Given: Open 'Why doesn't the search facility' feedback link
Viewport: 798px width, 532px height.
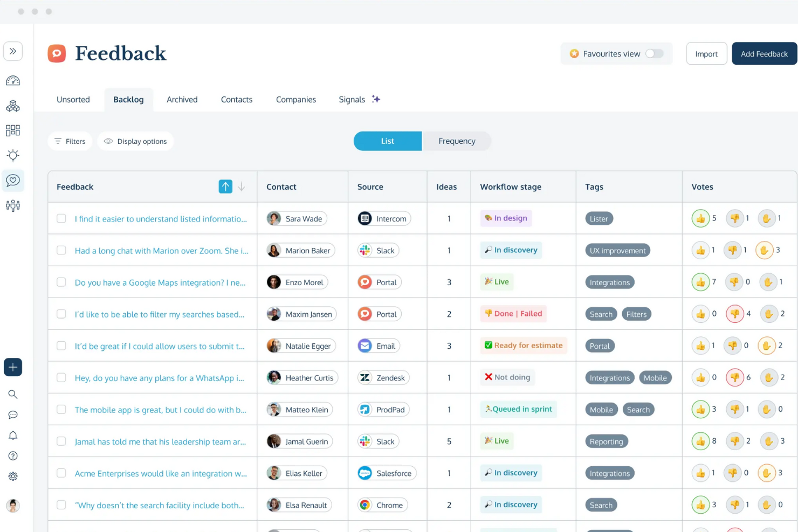Looking at the screenshot, I should [160, 505].
